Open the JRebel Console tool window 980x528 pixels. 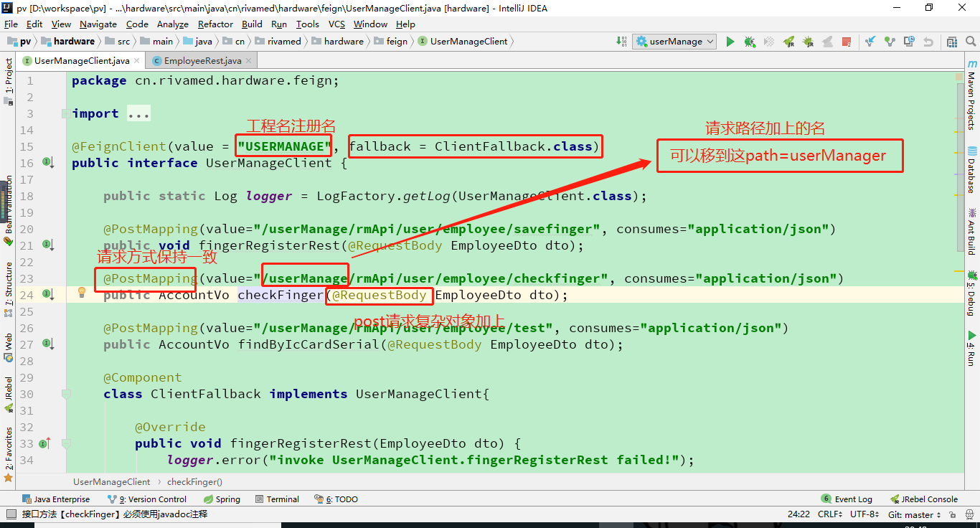(x=924, y=499)
